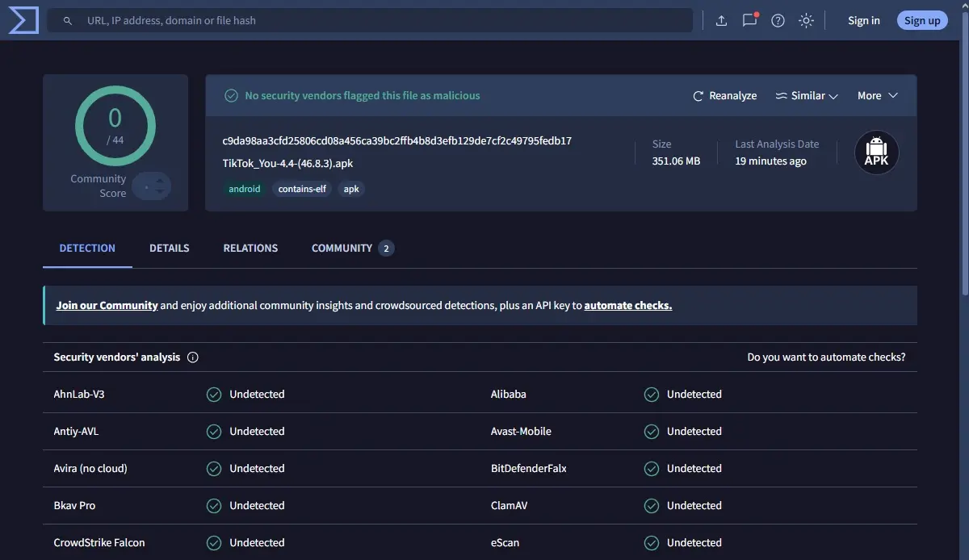The height and width of the screenshot is (560, 969).
Task: Click the Alibaba vendor name
Action: pyautogui.click(x=509, y=395)
